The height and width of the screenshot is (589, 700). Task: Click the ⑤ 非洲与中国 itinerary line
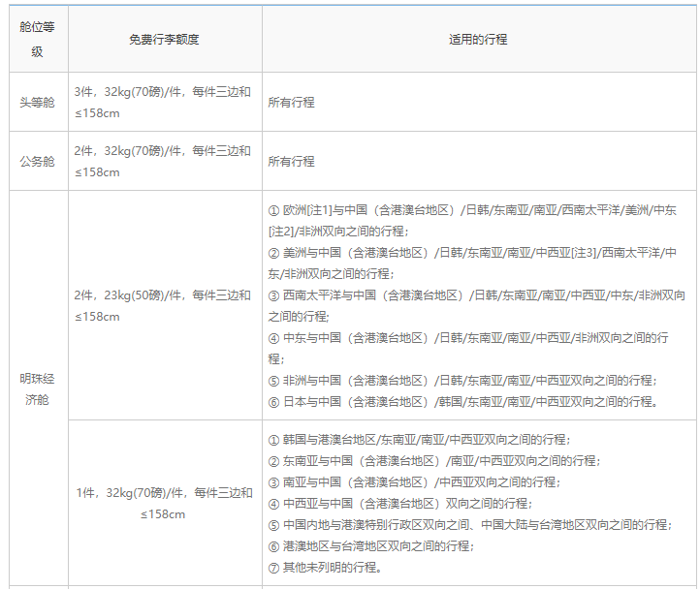coord(462,380)
